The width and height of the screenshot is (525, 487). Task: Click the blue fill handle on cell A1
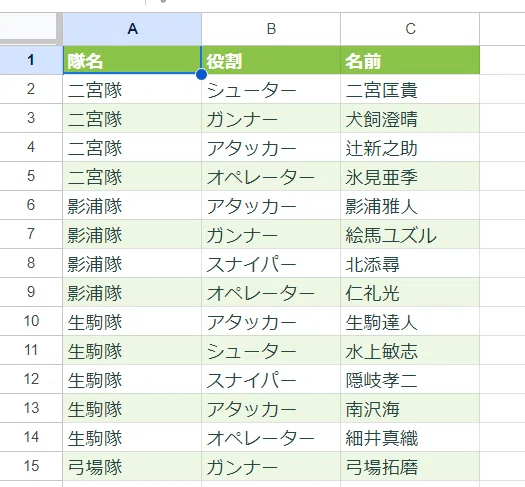(201, 74)
